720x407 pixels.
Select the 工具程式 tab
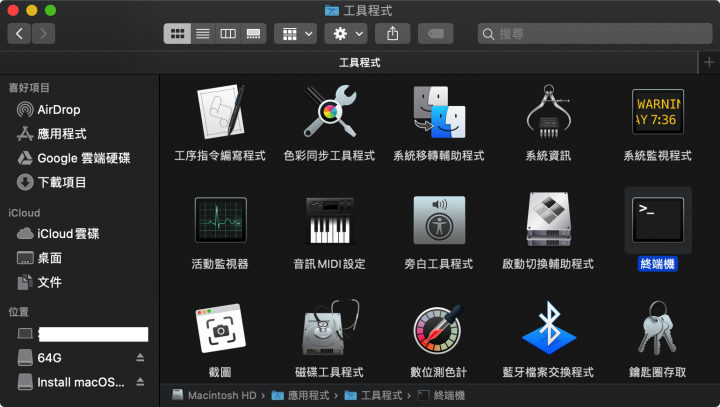[x=359, y=62]
